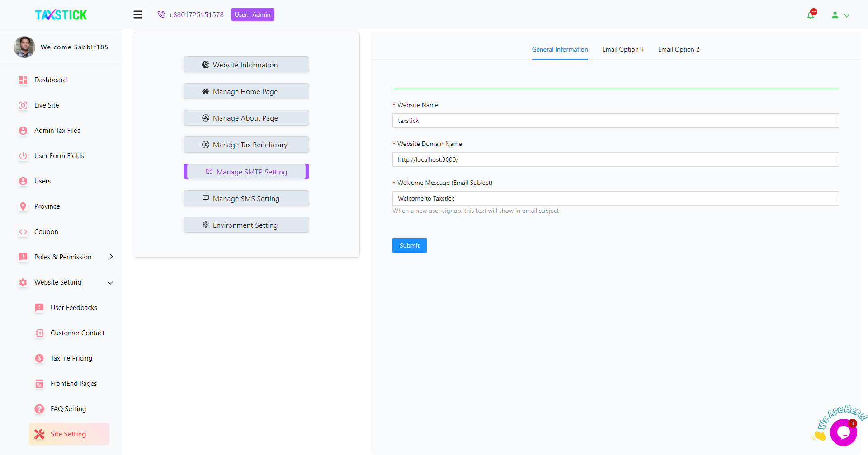The height and width of the screenshot is (455, 868).
Task: Switch to Email Option 2 tab
Action: coord(679,49)
